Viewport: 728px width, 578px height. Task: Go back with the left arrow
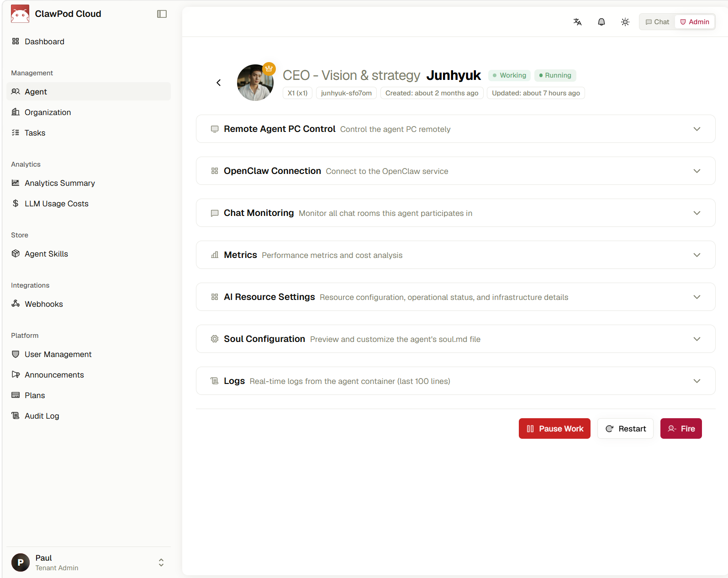coord(219,83)
